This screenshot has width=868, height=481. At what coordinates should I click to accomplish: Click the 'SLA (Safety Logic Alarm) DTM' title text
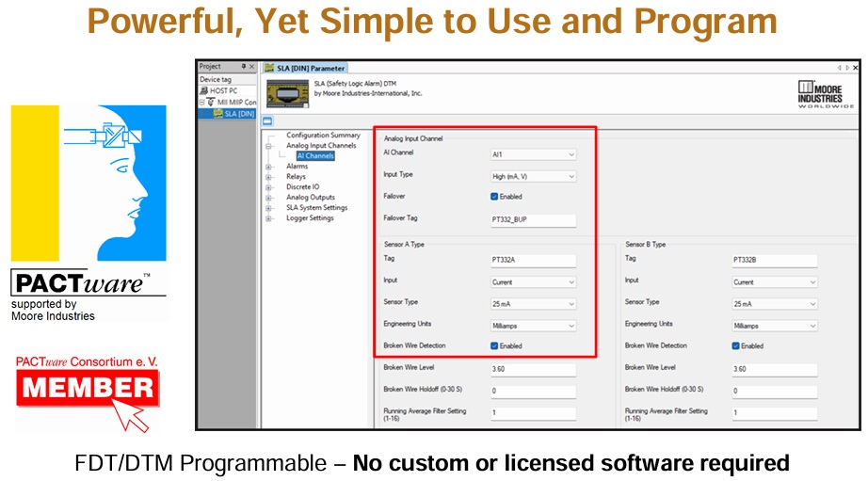coord(356,84)
